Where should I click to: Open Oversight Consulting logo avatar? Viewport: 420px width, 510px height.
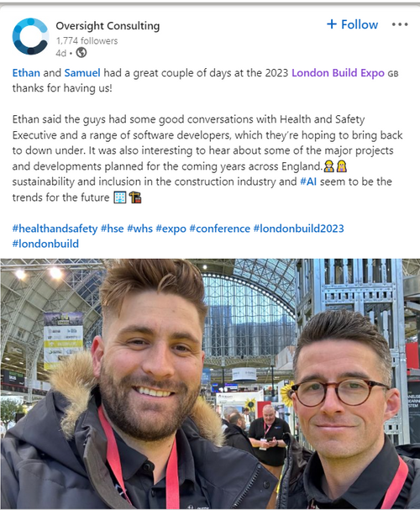coord(30,36)
